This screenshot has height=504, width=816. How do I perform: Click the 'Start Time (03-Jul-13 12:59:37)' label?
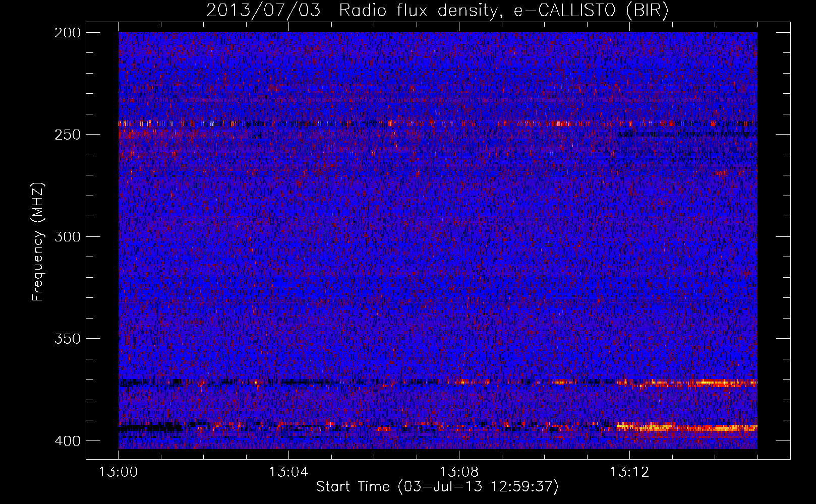[x=437, y=487]
